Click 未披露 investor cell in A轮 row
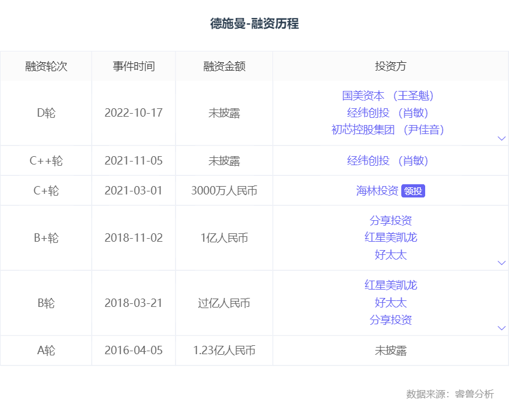The width and height of the screenshot is (509, 420). point(391,350)
